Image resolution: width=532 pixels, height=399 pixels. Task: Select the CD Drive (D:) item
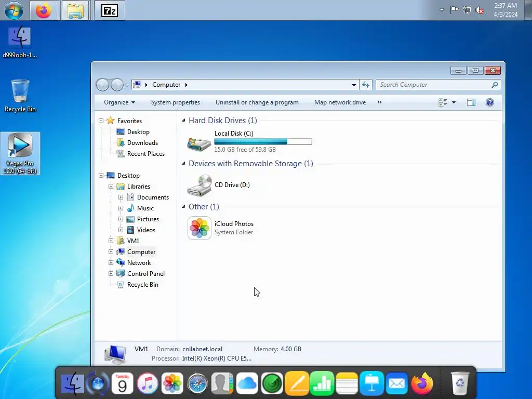tap(219, 185)
